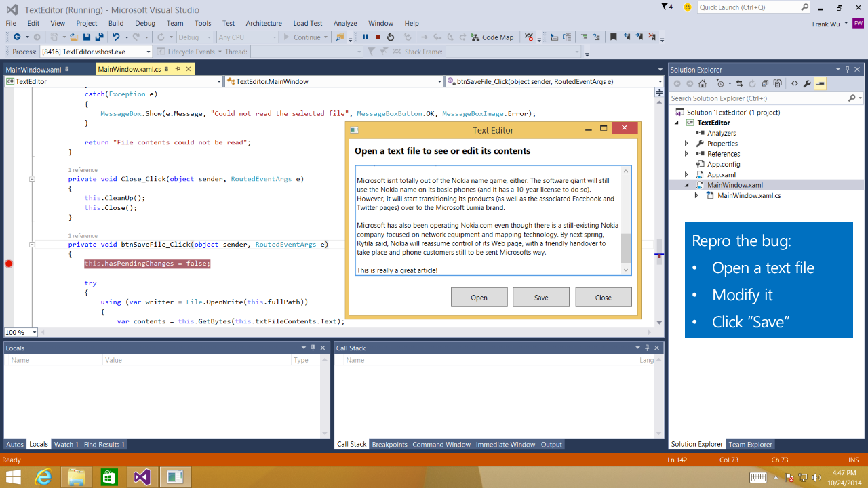Go to the previous bookmark icon

627,37
